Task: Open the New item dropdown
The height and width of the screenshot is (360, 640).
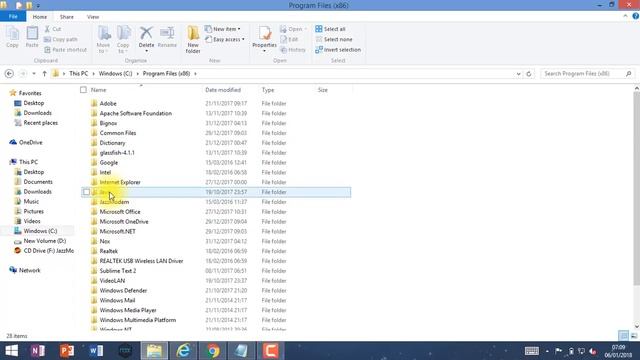Action: click(x=223, y=29)
